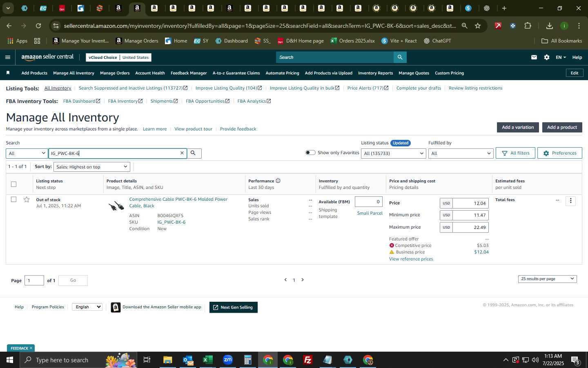Select all listings header checkbox
The width and height of the screenshot is (588, 368).
click(x=13, y=184)
